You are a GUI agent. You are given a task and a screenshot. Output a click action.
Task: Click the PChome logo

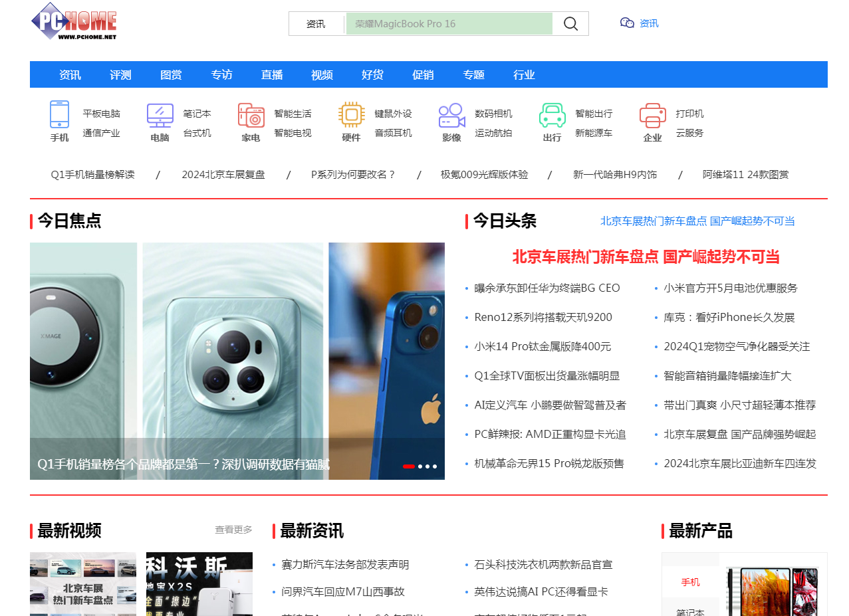coord(74,21)
